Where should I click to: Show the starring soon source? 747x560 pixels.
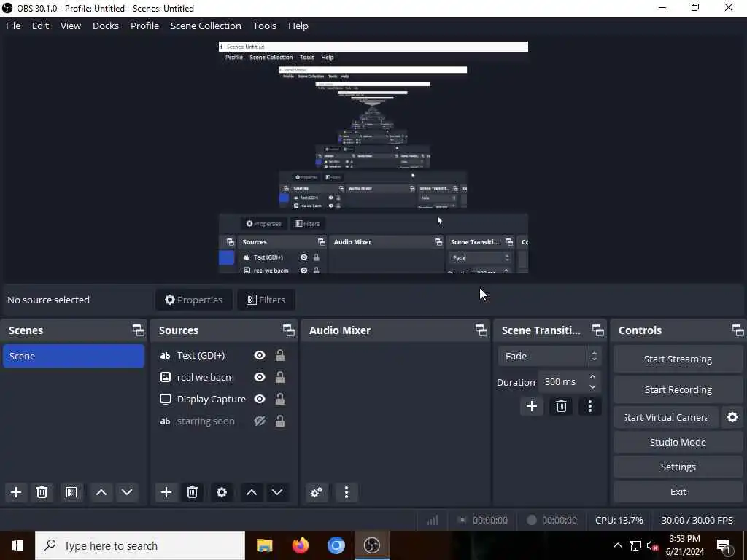(x=260, y=421)
